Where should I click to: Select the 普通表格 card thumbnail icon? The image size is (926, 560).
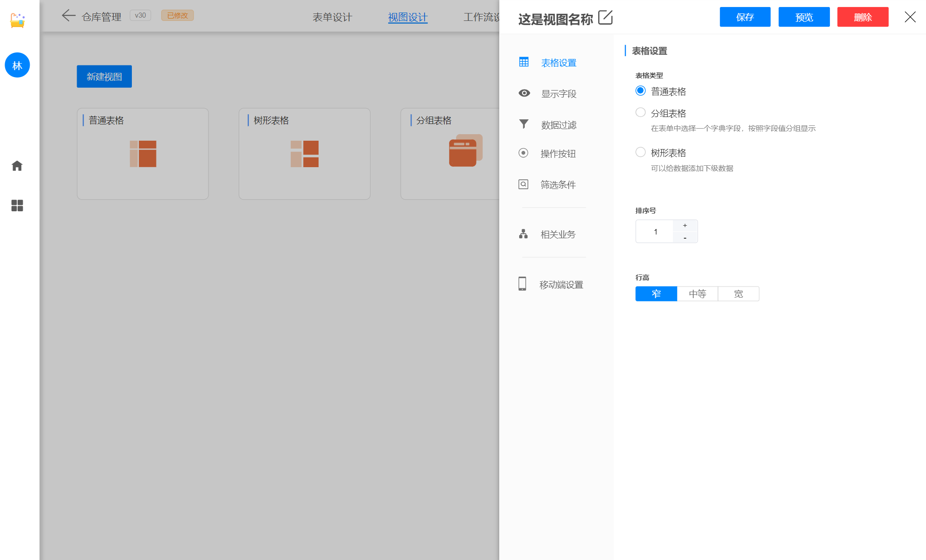point(143,154)
